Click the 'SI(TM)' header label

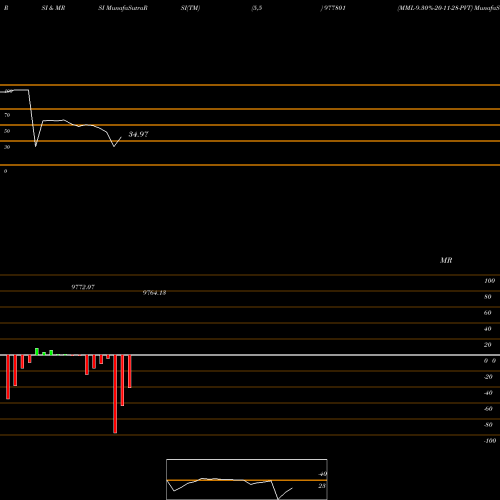pyautogui.click(x=190, y=8)
